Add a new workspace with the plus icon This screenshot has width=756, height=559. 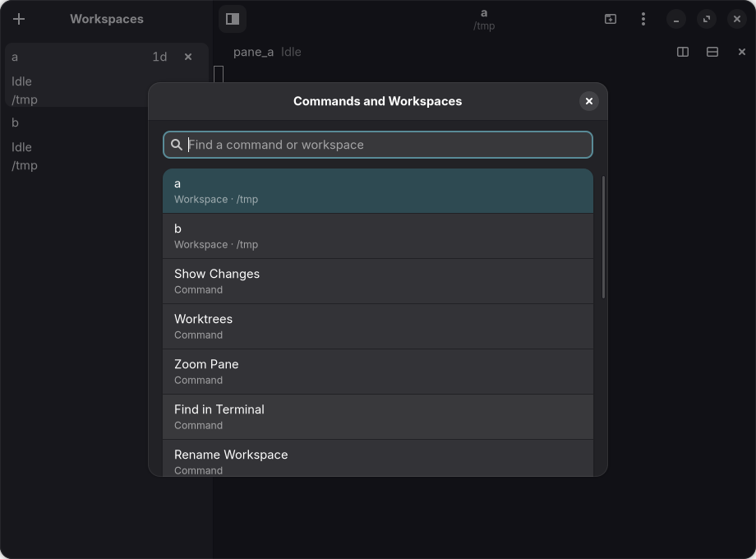click(x=19, y=19)
